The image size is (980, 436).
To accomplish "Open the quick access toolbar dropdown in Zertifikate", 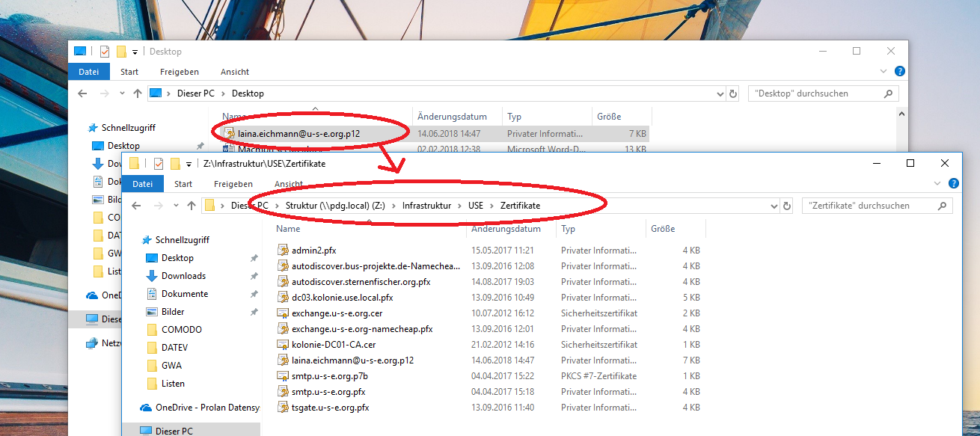I will point(189,164).
